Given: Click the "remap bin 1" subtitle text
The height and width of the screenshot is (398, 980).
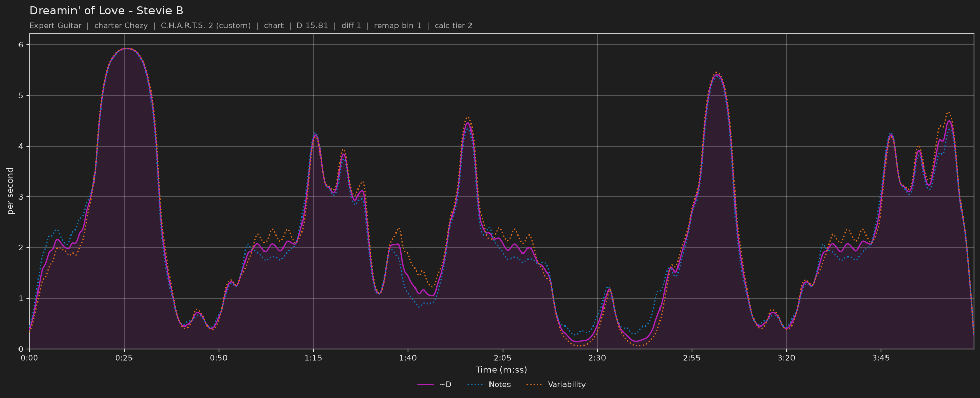Looking at the screenshot, I should tap(398, 26).
